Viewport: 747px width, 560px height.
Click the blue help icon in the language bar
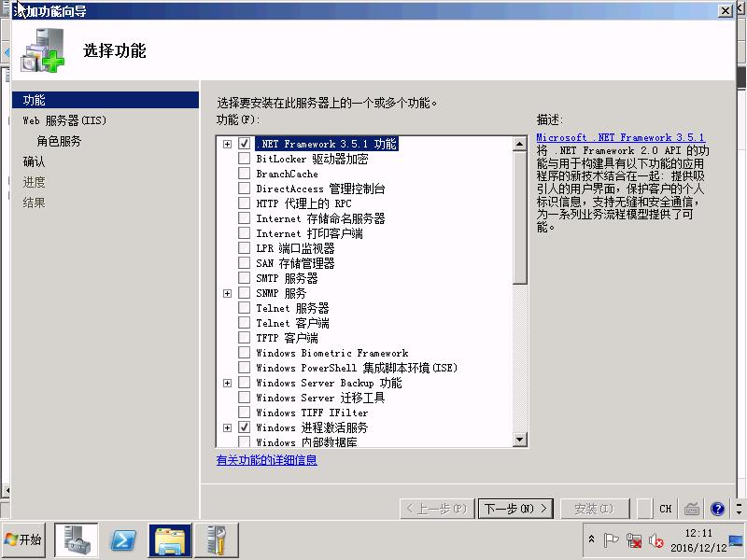pyautogui.click(x=717, y=509)
